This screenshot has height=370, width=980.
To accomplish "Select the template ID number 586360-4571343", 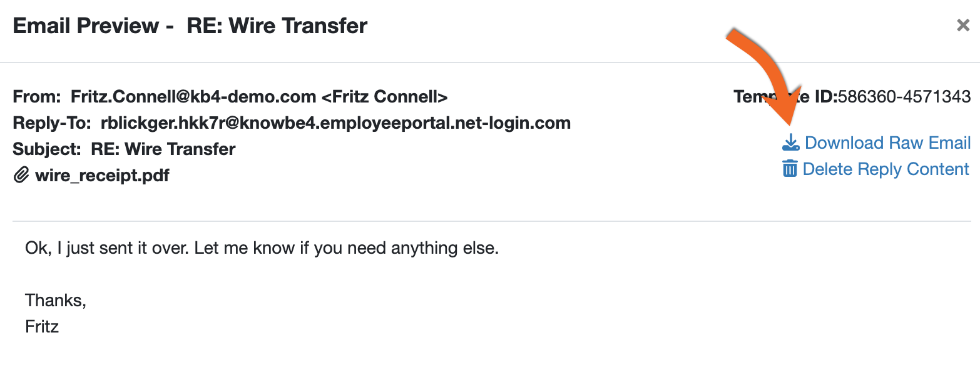I will [x=904, y=97].
